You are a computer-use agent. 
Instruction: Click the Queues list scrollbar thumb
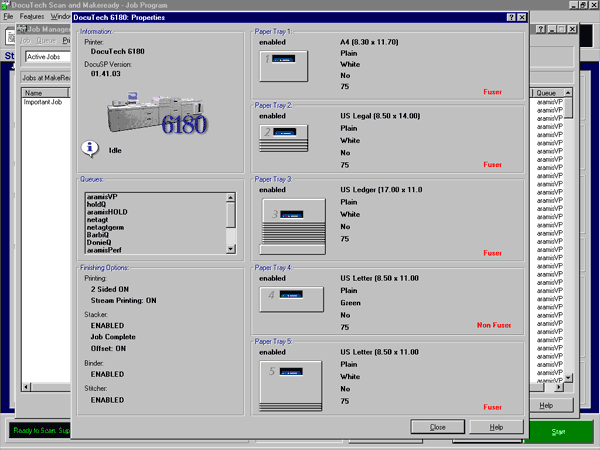(230, 215)
